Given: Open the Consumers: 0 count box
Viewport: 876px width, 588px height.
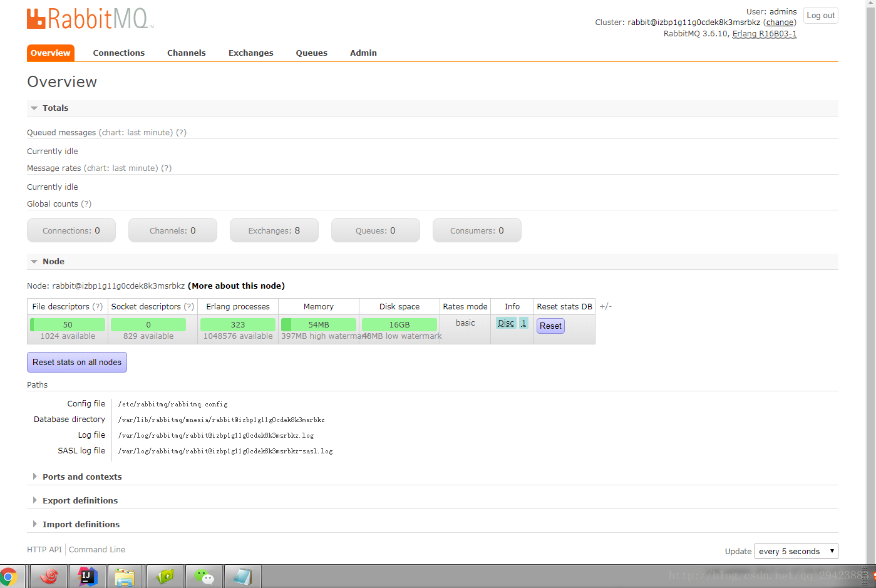Looking at the screenshot, I should pyautogui.click(x=477, y=230).
